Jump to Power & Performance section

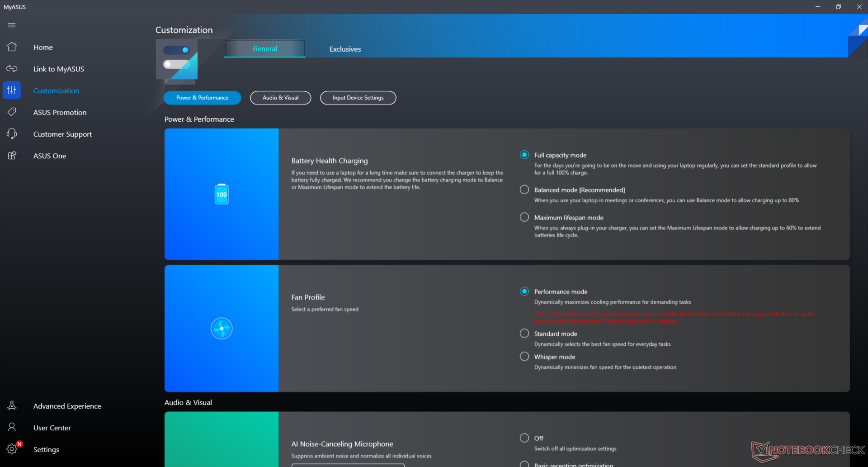pos(202,98)
